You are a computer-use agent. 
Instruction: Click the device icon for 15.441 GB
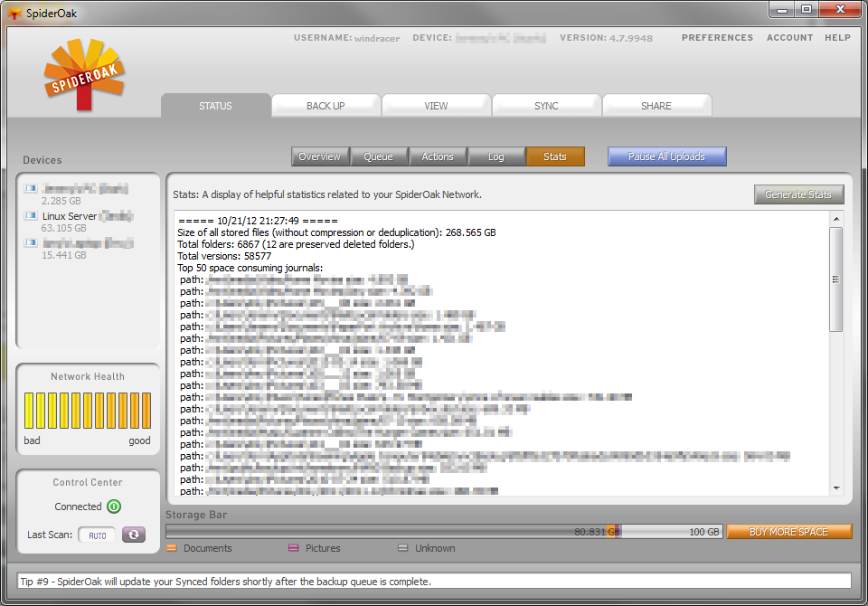pos(31,242)
